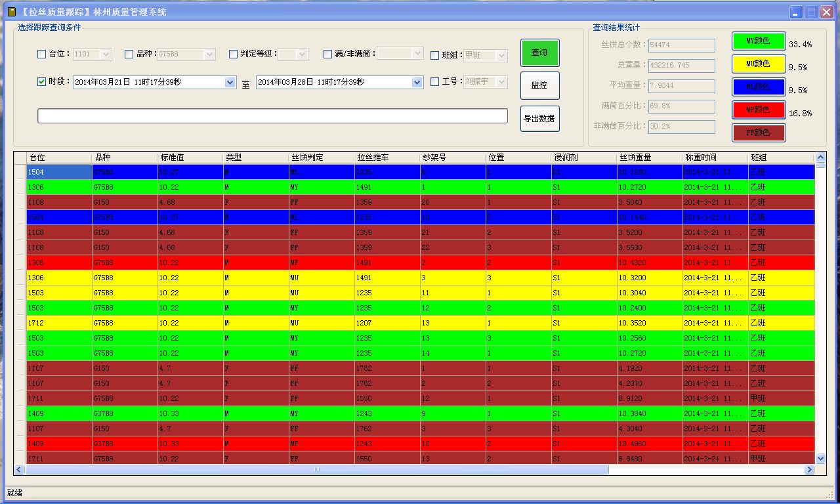Screen dimensions: 840x504
Task: Click the 丝饼判定 column header
Action: [x=322, y=157]
